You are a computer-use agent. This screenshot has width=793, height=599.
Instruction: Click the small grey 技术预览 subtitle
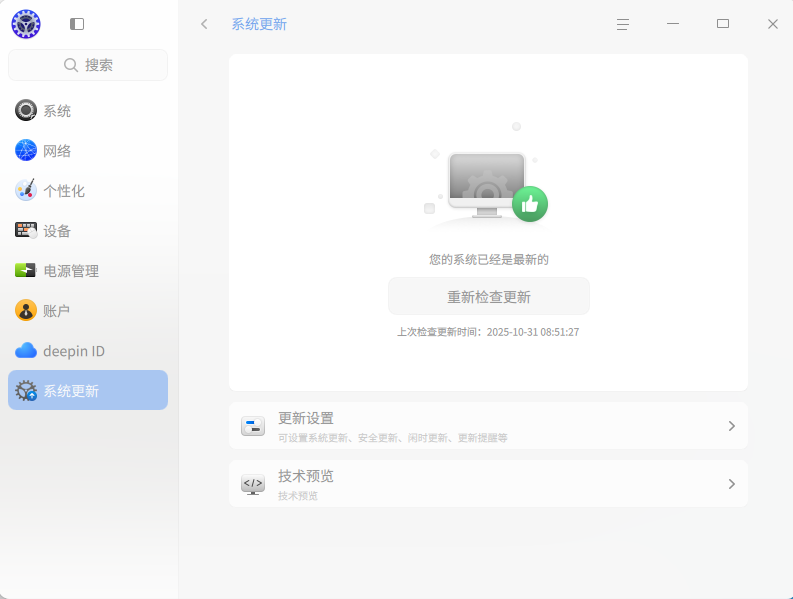coord(298,496)
